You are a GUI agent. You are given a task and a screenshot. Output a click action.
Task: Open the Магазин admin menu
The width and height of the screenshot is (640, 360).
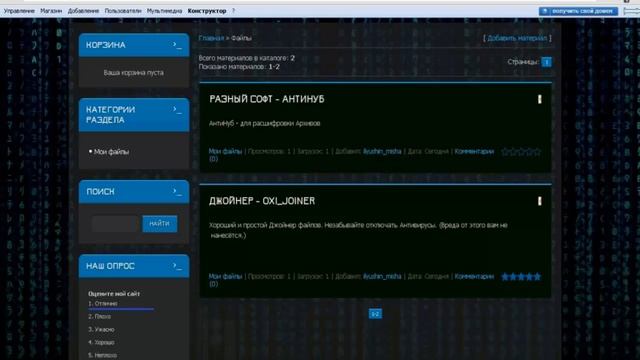51,11
